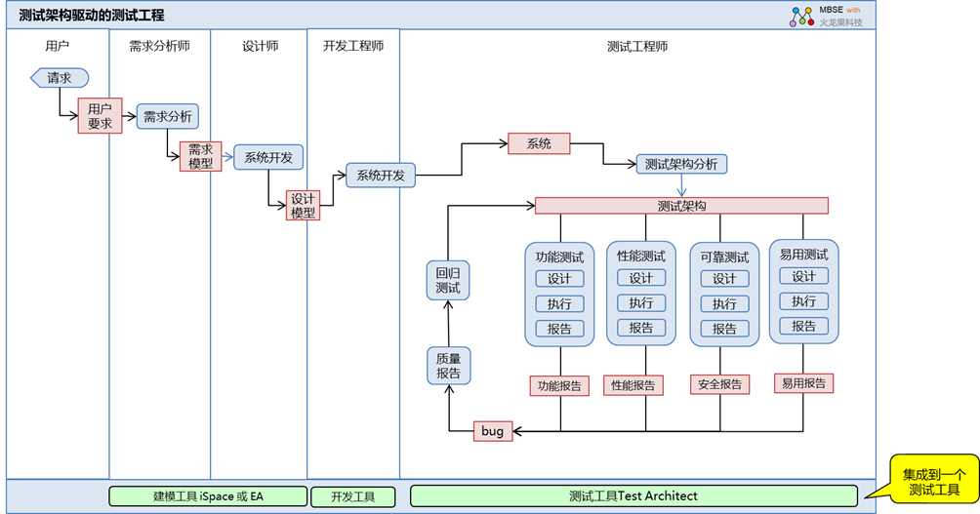
Task: Click the wide 测试架构 red bar
Action: (681, 206)
